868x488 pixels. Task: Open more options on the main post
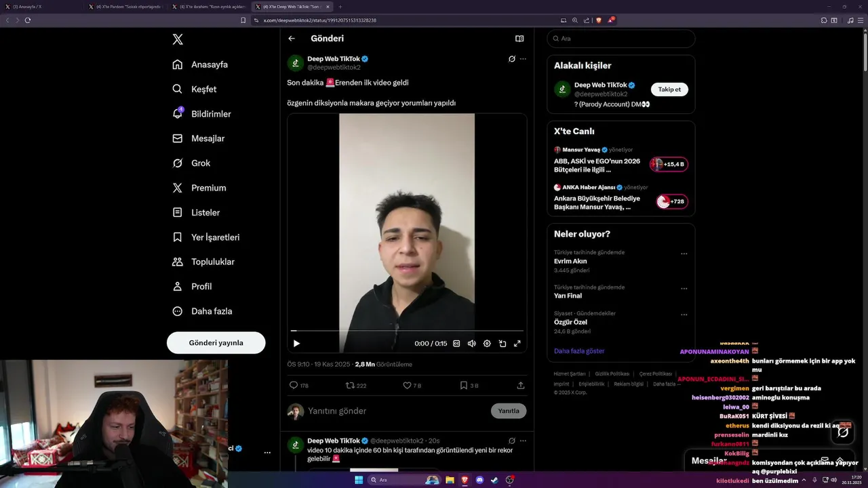[x=523, y=59]
